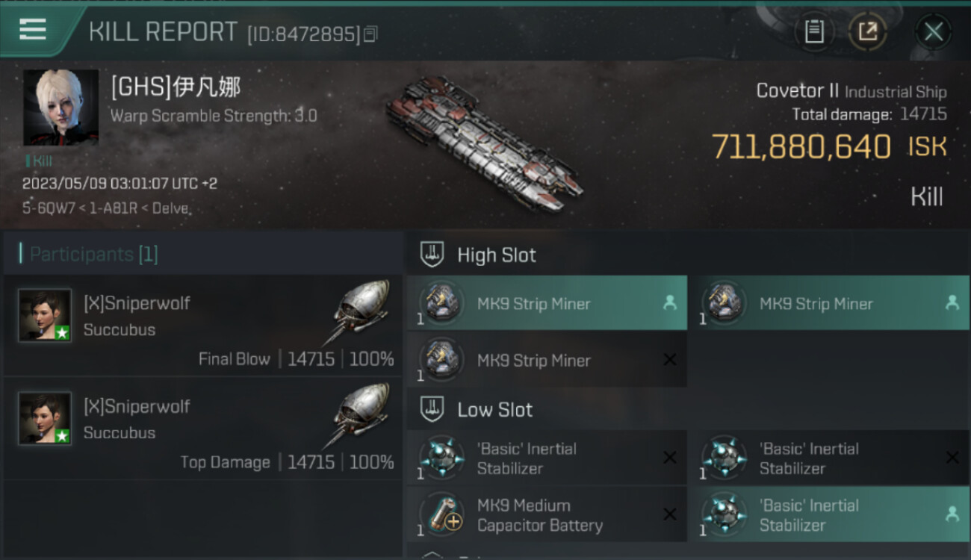Share the kill report via export icon

point(868,31)
